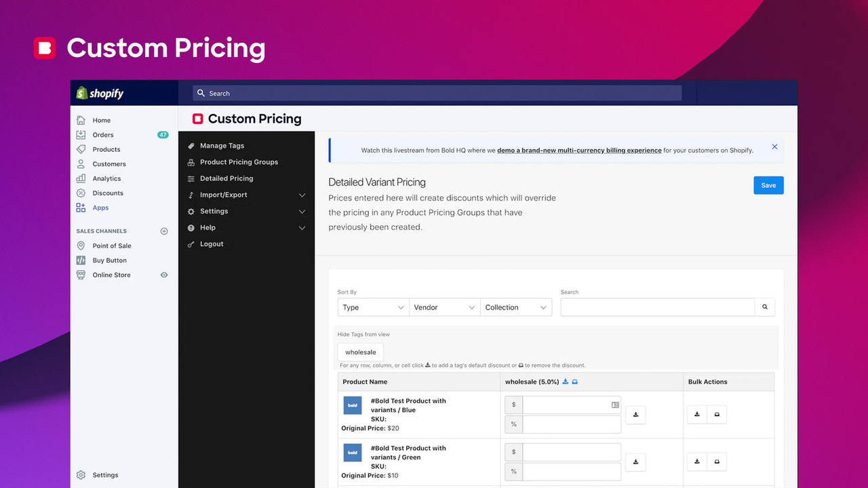Click the Bulk Actions remove icon for the Green variant
The width and height of the screenshot is (868, 488).
tap(717, 462)
